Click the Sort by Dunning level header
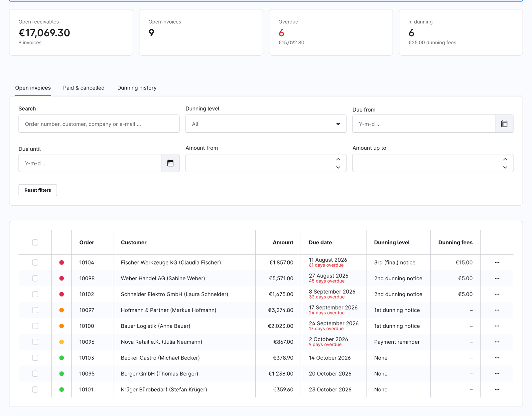 [392, 242]
